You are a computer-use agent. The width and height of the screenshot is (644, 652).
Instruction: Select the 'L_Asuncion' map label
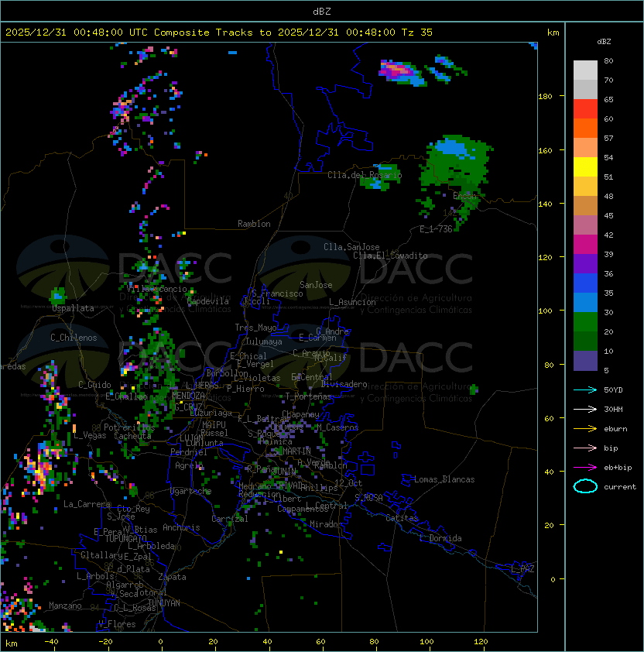[352, 302]
